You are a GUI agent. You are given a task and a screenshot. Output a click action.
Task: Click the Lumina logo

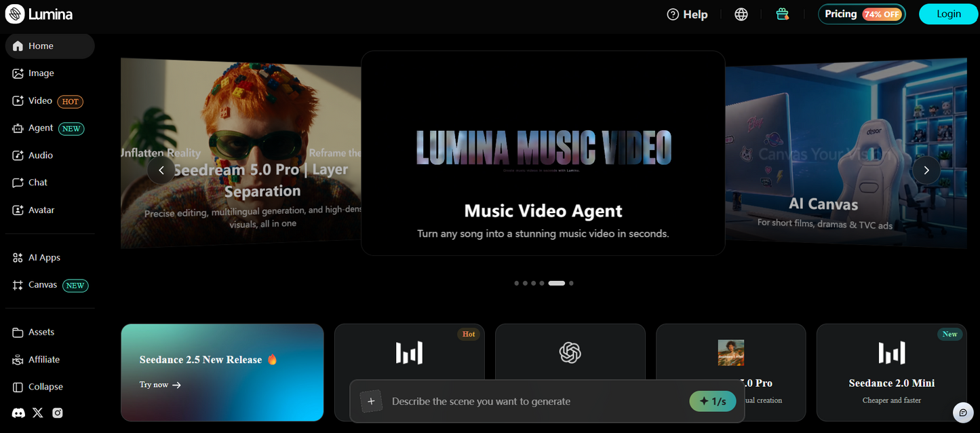[x=39, y=14]
